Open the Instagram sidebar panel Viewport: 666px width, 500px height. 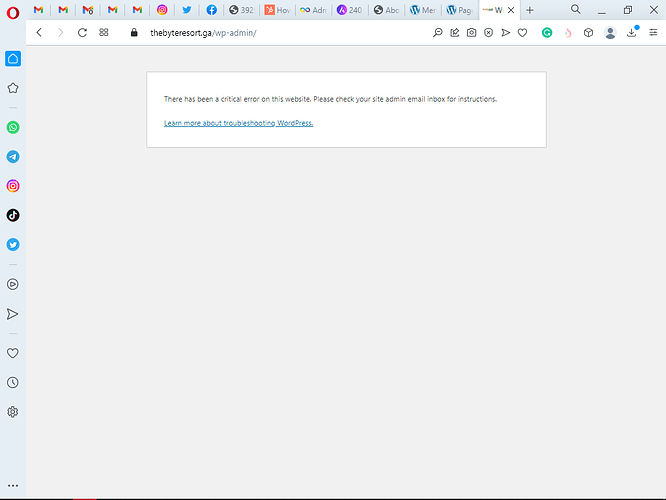coord(13,186)
